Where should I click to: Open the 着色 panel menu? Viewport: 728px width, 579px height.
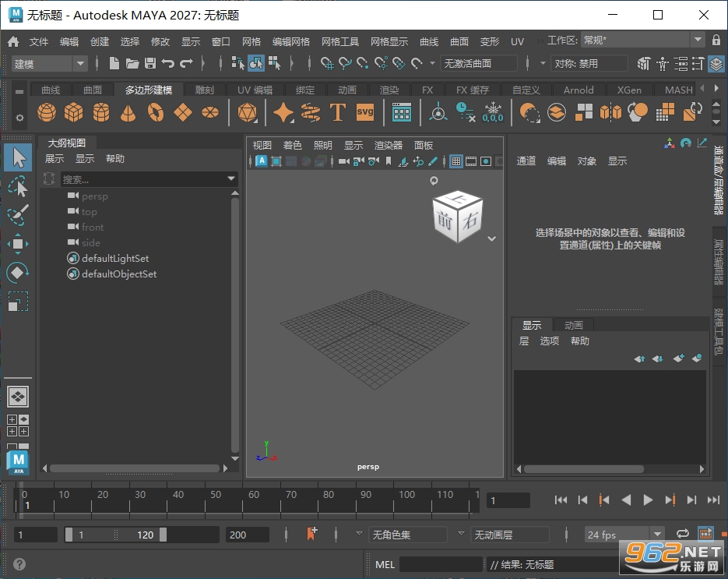click(293, 146)
